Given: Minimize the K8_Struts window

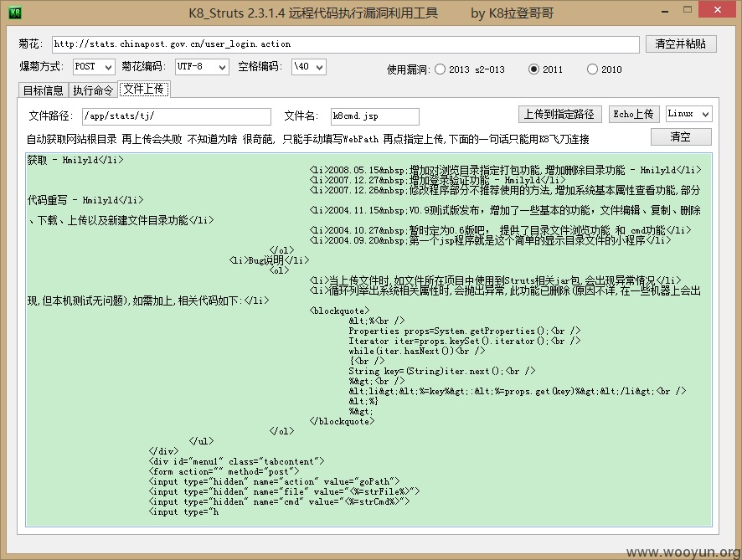Looking at the screenshot, I should 665,10.
